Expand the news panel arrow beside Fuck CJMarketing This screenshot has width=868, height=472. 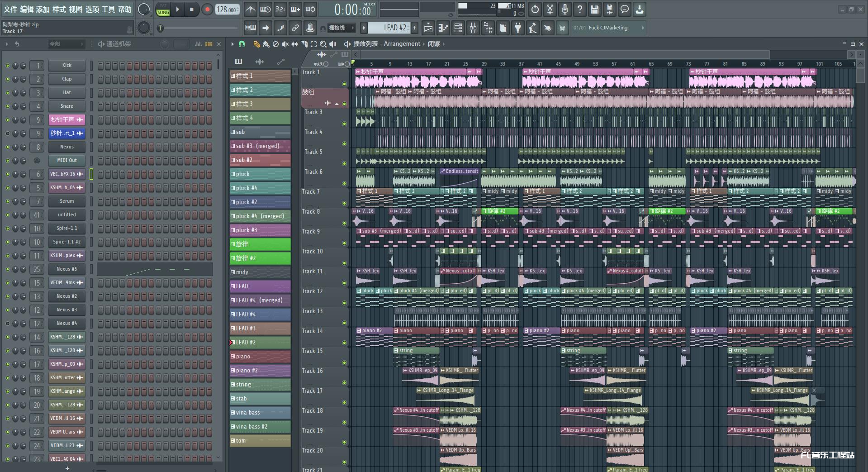click(643, 28)
